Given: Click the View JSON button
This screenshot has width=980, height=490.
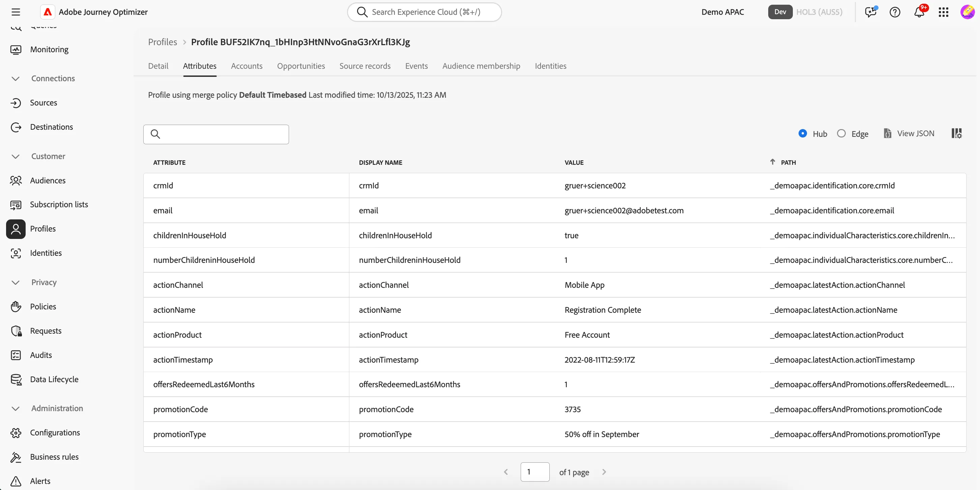Looking at the screenshot, I should (909, 133).
